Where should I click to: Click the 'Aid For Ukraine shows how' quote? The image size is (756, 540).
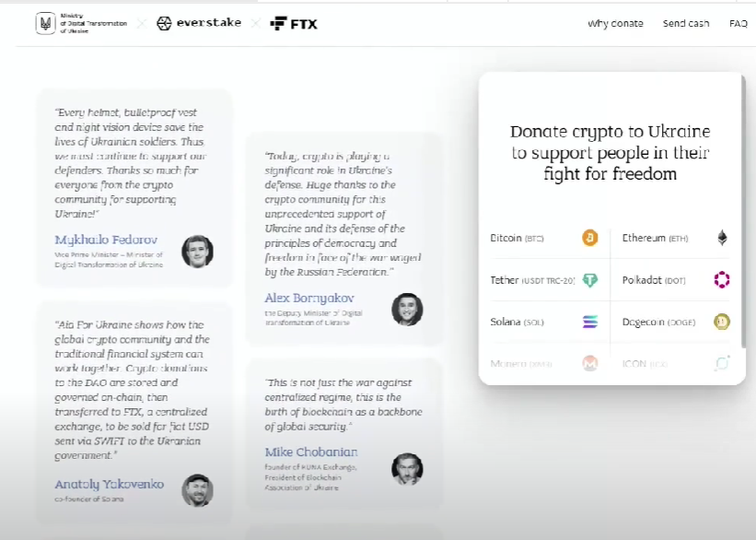[x=132, y=390]
